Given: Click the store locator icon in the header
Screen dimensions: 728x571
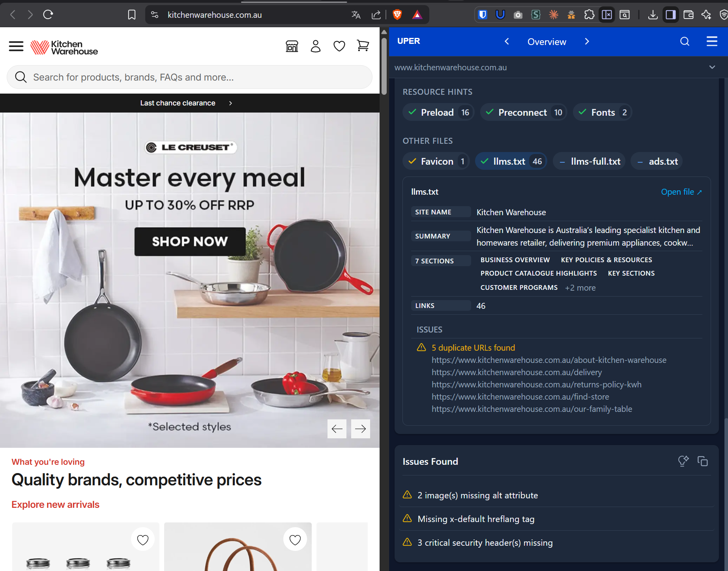Looking at the screenshot, I should tap(292, 46).
